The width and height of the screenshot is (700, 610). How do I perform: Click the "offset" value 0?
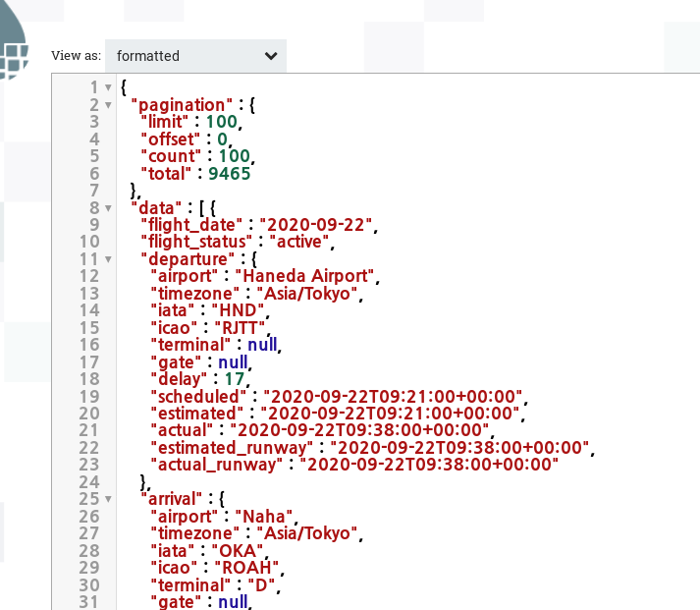(x=222, y=139)
